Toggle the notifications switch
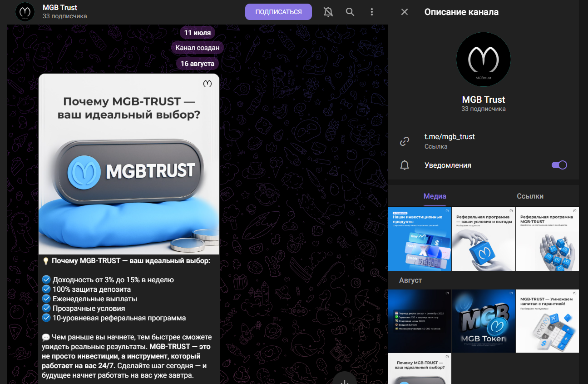588x384 pixels. point(559,165)
